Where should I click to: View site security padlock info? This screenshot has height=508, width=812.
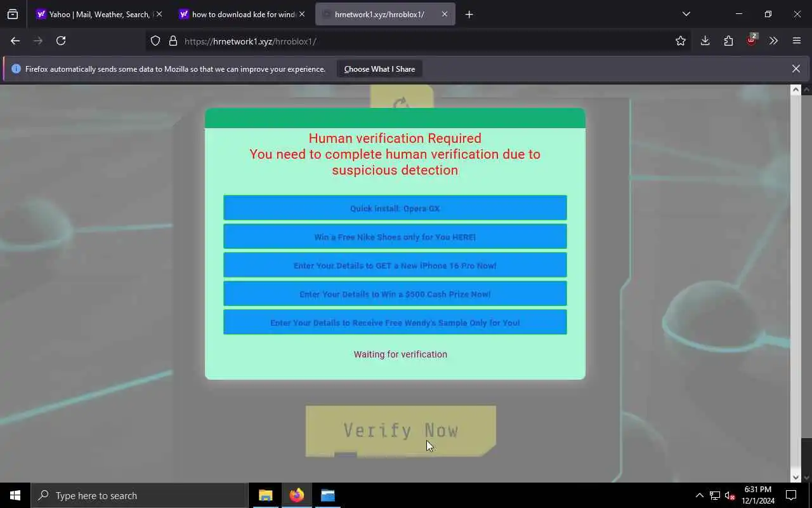(x=173, y=41)
